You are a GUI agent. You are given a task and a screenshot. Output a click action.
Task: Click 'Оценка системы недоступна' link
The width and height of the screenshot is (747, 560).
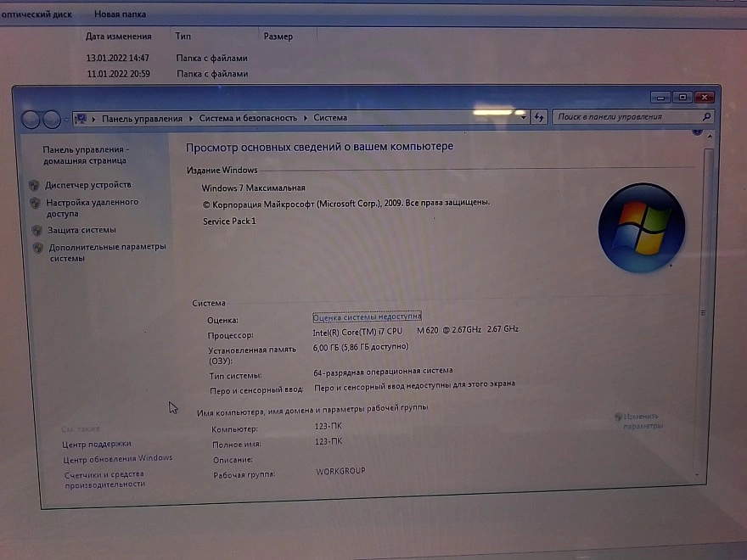367,316
